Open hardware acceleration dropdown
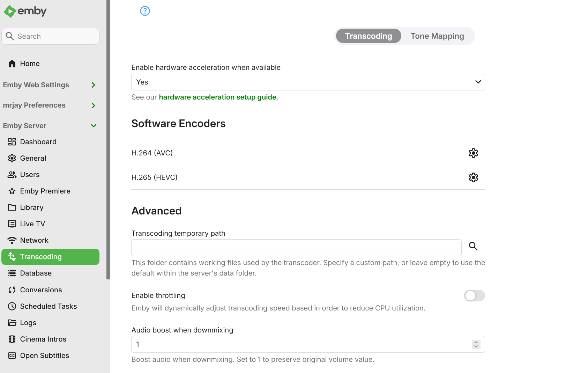The image size is (588, 373). tap(308, 82)
